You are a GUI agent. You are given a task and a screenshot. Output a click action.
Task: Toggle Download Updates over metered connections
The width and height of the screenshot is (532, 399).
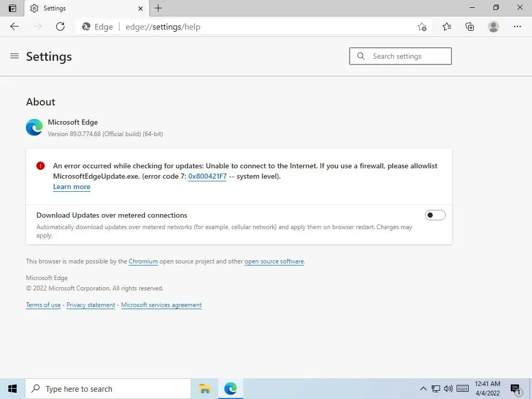pyautogui.click(x=435, y=215)
